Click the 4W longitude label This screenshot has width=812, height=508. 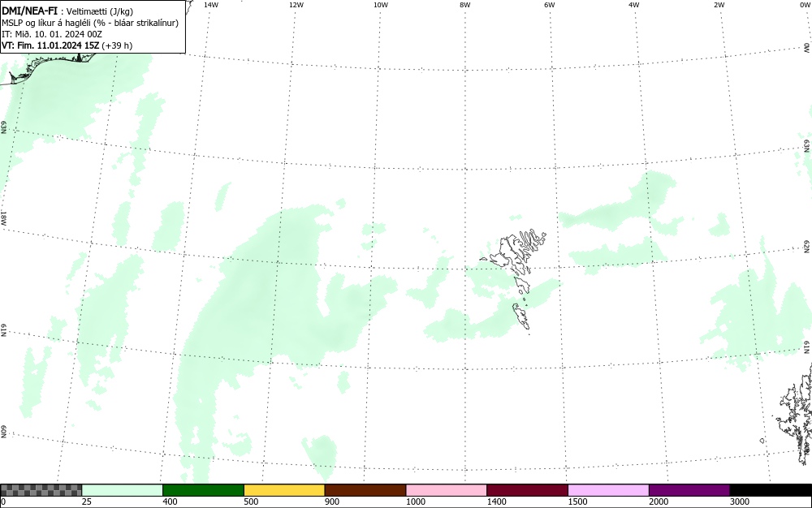[x=634, y=5]
